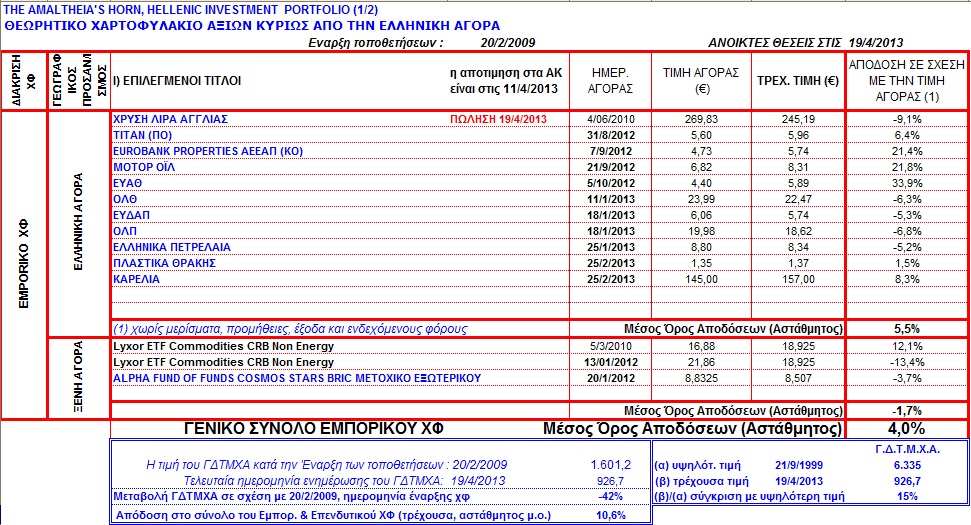Viewport: 971px width, 525px height.
Task: Click the Γ.Δ.Τ.Μ.Χ.Α. header
Action: 907,449
